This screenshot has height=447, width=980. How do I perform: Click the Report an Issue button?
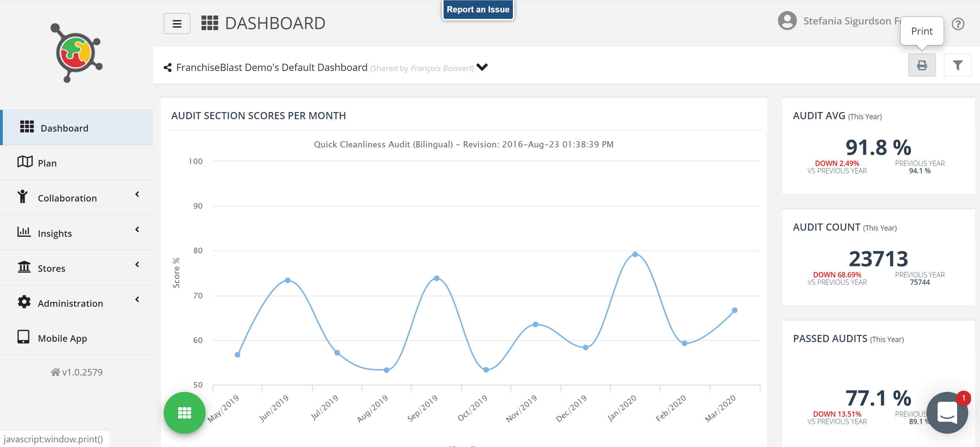click(477, 10)
